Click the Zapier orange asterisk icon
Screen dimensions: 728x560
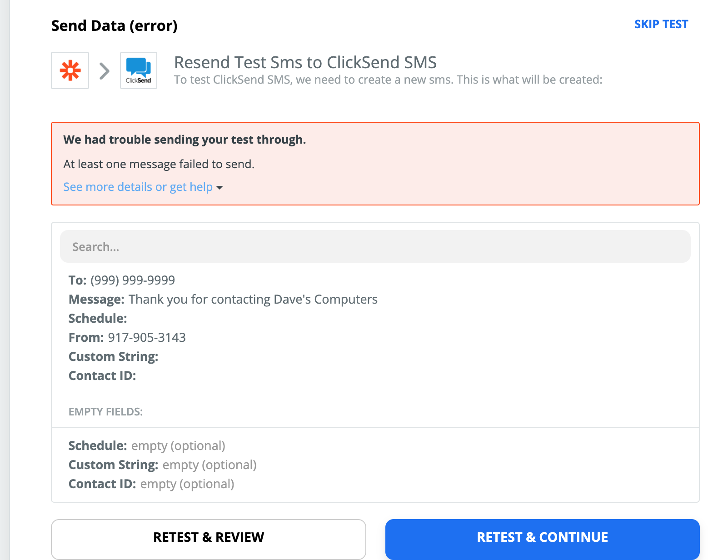70,70
